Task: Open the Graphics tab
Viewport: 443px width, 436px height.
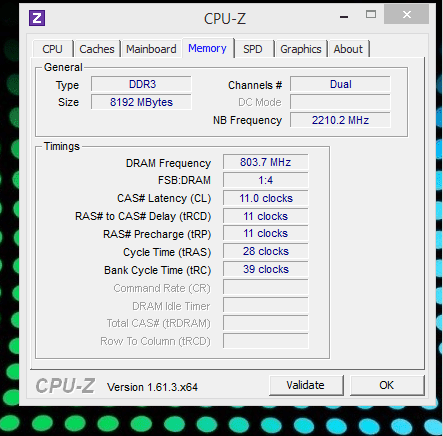Action: pyautogui.click(x=301, y=49)
